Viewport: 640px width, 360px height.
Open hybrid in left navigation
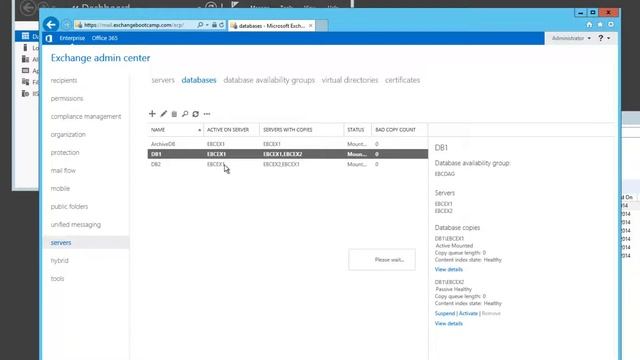point(60,260)
